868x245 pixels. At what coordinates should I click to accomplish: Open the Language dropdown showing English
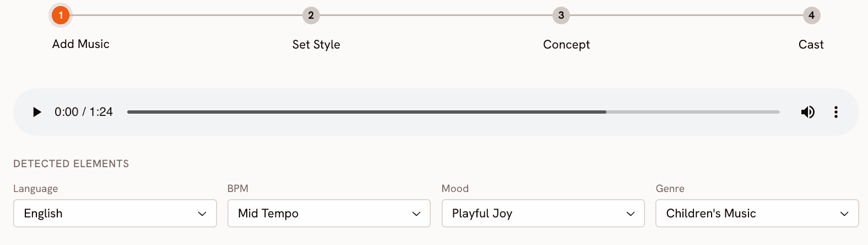115,214
